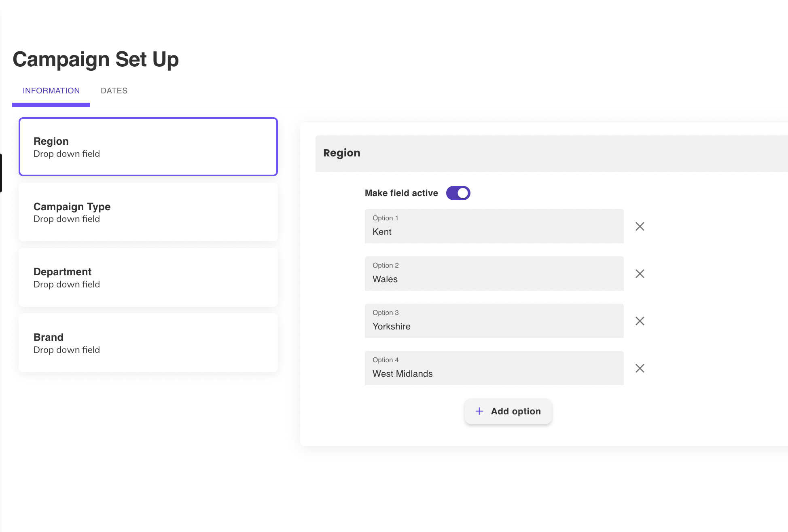Click the Campaign Set Up page title

[96, 59]
